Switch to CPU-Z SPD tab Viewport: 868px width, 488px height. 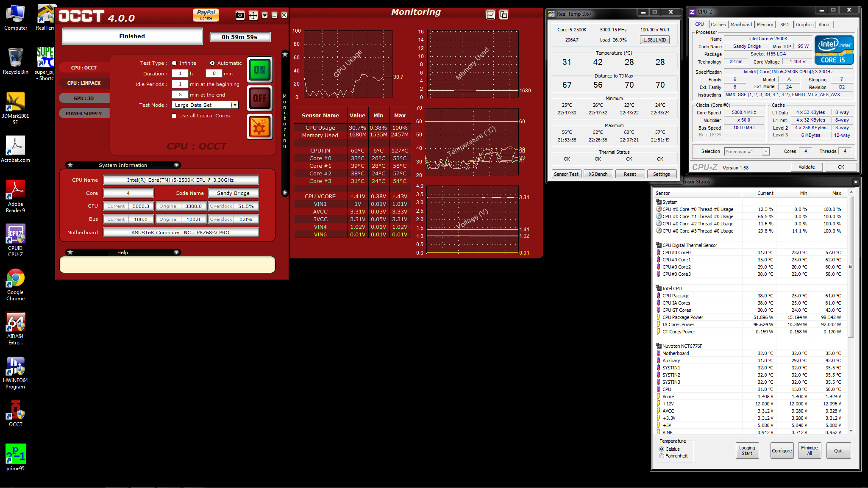(x=785, y=25)
